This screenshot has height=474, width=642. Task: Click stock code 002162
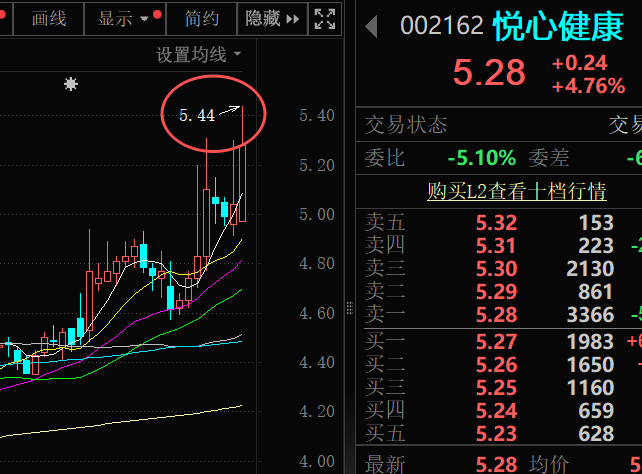point(442,25)
